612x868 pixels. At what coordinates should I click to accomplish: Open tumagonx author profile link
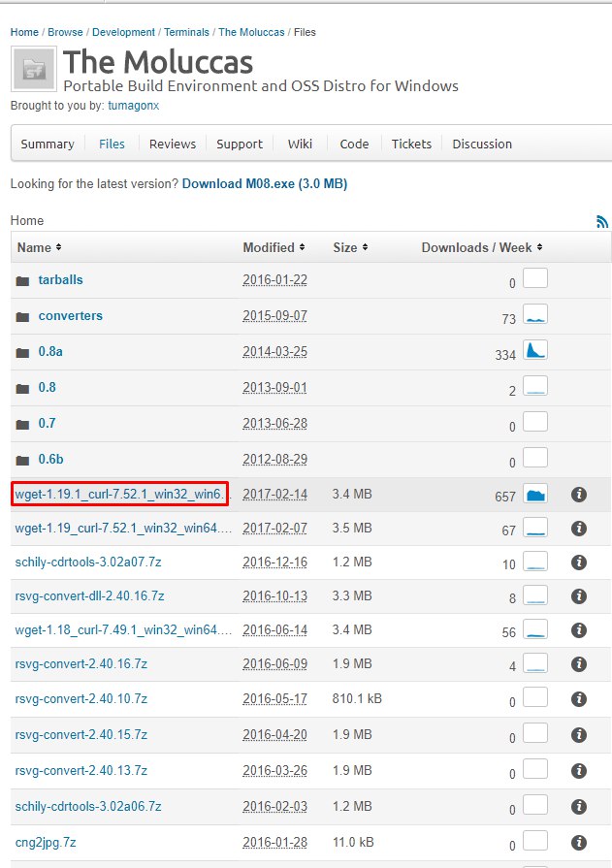pos(134,106)
